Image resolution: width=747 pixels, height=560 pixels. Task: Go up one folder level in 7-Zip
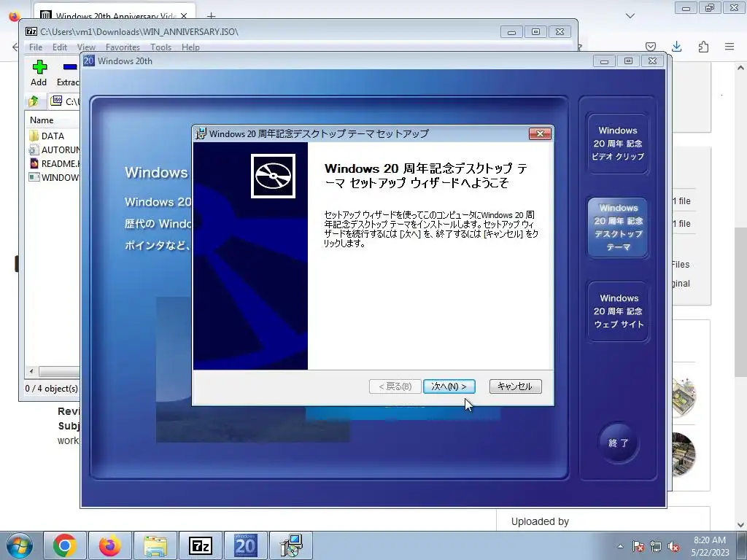coord(34,101)
